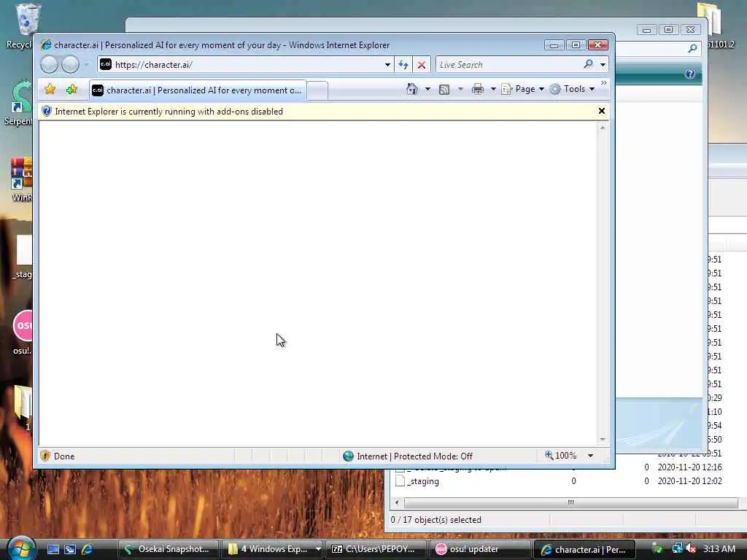This screenshot has height=560, width=747.
Task: Expand the zoom level dropdown arrow
Action: pyautogui.click(x=590, y=456)
